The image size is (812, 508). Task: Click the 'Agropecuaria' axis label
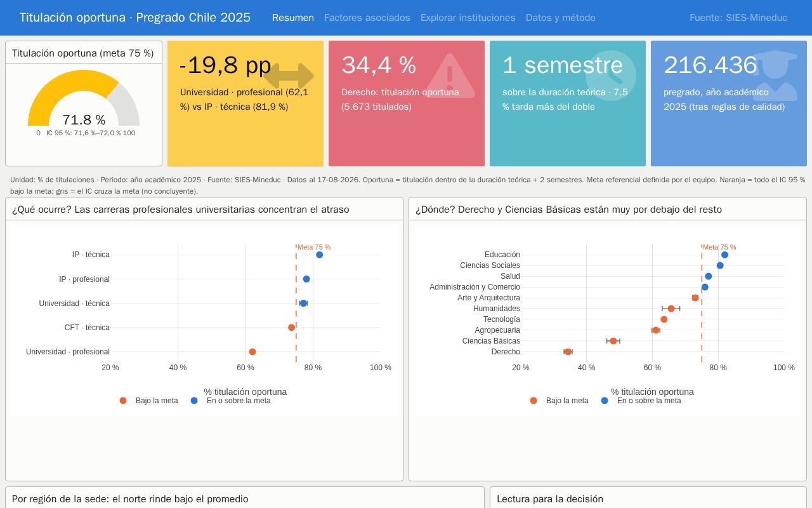click(497, 330)
